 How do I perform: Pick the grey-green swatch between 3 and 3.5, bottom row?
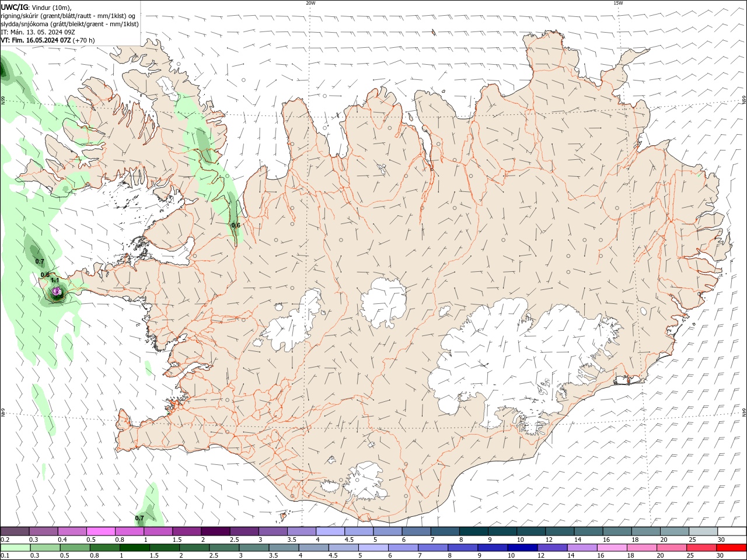tap(254, 548)
